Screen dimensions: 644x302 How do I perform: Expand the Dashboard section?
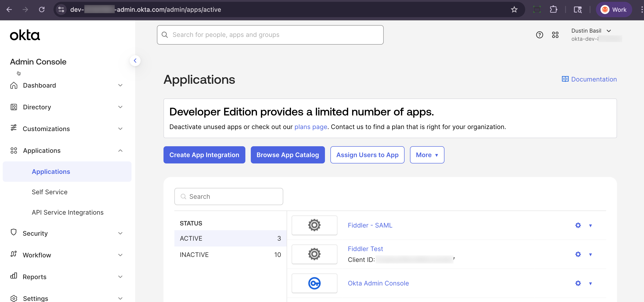coord(120,85)
